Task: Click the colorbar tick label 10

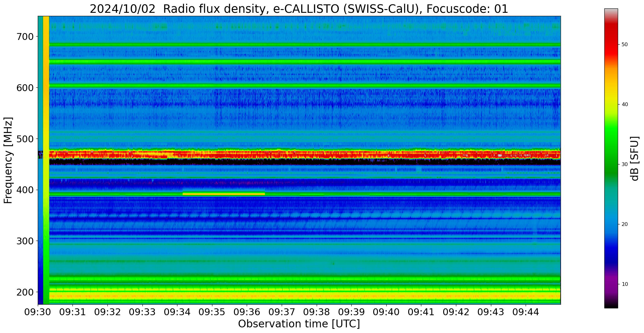Action: 624,284
